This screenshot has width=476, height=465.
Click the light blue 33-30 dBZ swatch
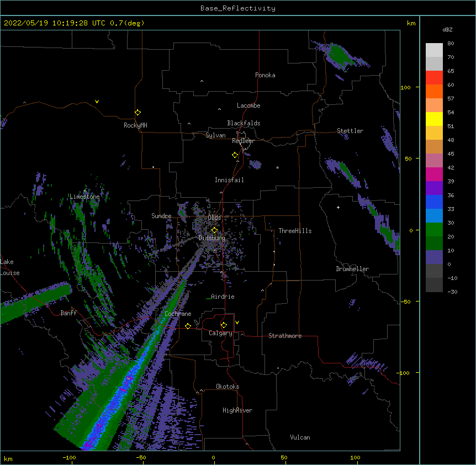click(x=434, y=216)
